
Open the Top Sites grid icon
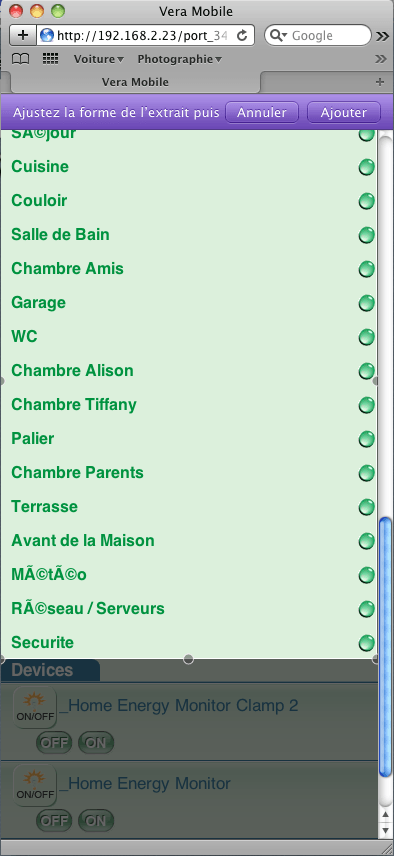coord(50,59)
